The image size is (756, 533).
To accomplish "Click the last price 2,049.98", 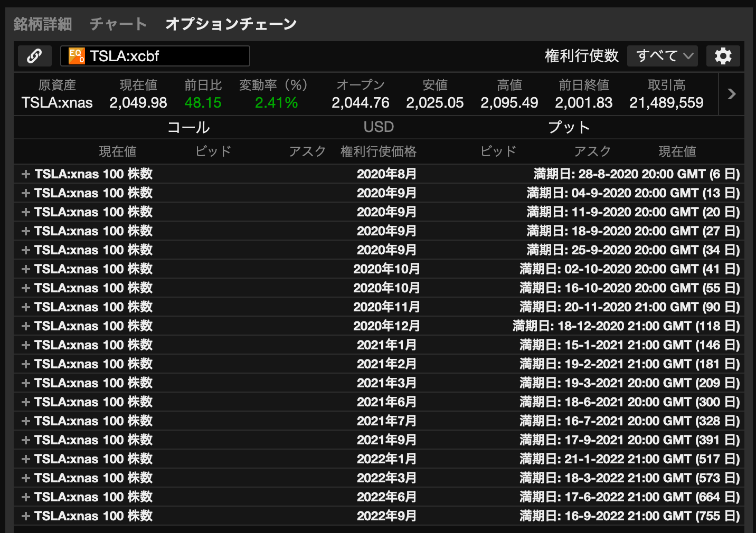I will click(138, 103).
